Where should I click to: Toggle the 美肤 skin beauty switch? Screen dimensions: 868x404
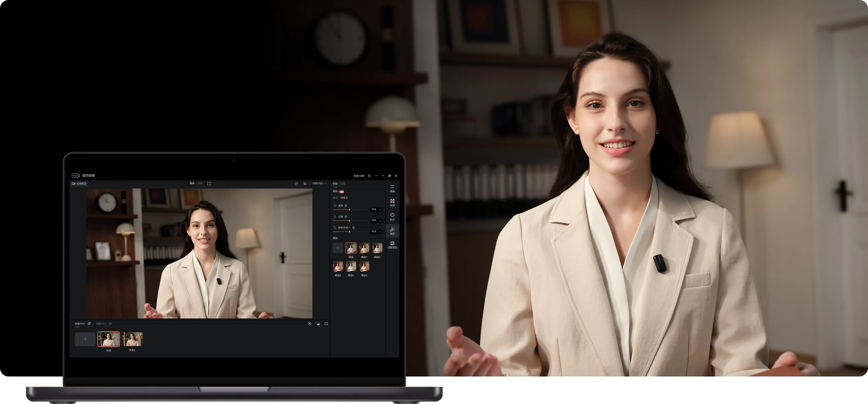pyautogui.click(x=341, y=192)
